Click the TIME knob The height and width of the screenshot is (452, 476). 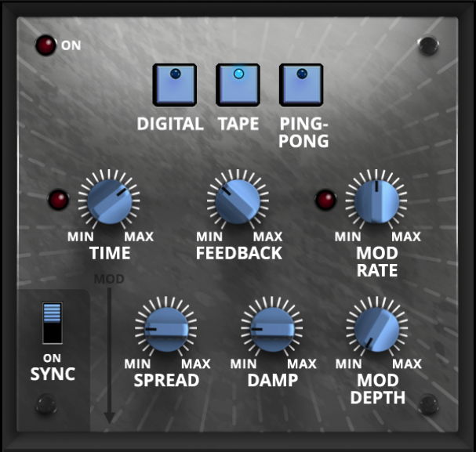109,201
